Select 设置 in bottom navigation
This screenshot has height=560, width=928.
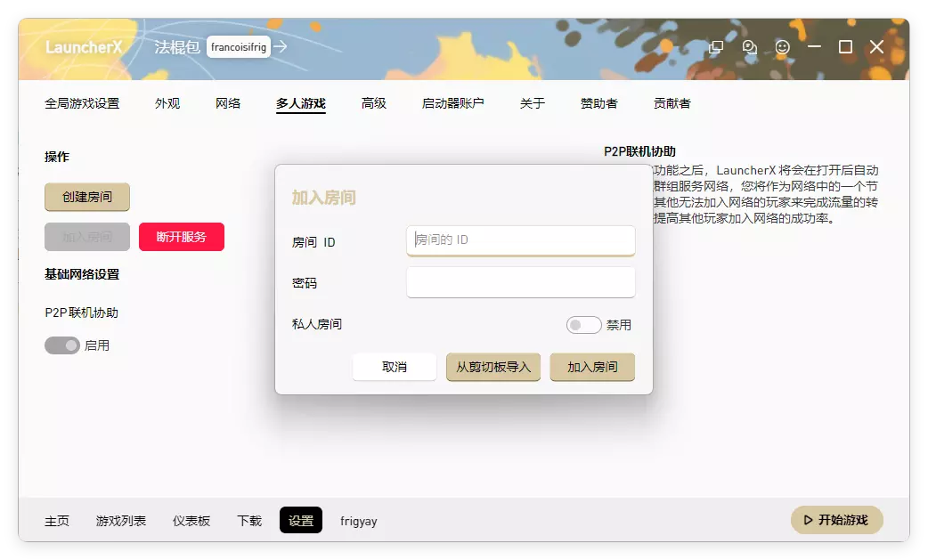pos(301,520)
